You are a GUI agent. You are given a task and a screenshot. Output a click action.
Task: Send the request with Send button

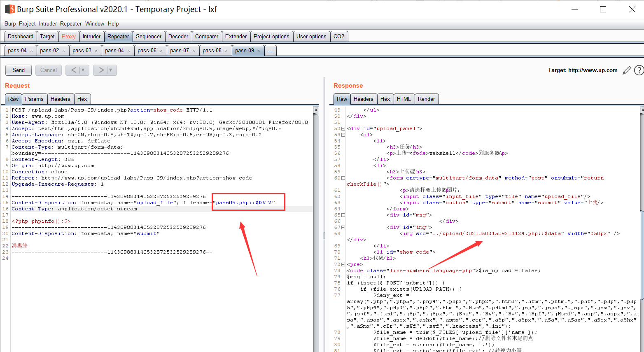click(19, 70)
